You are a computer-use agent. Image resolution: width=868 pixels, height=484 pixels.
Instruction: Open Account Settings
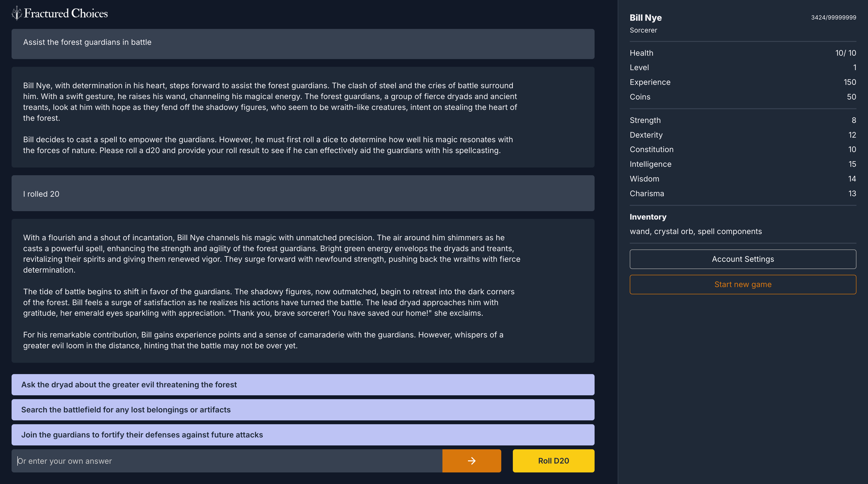click(x=742, y=259)
